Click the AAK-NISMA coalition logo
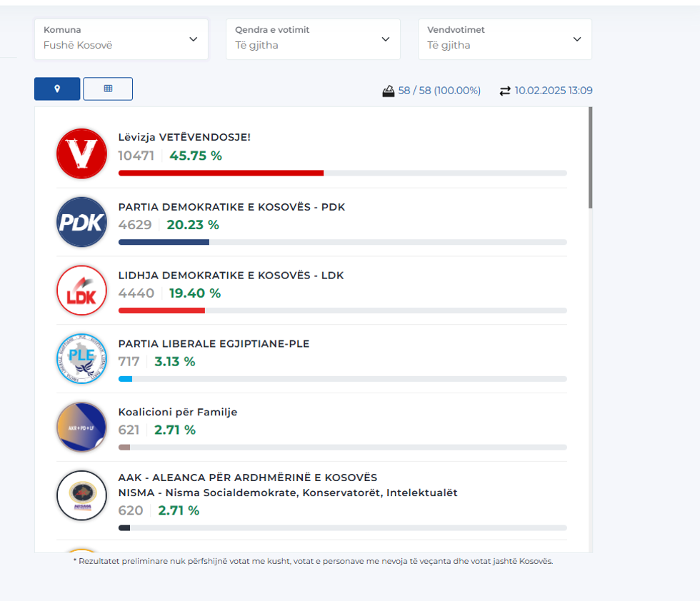 coord(81,496)
